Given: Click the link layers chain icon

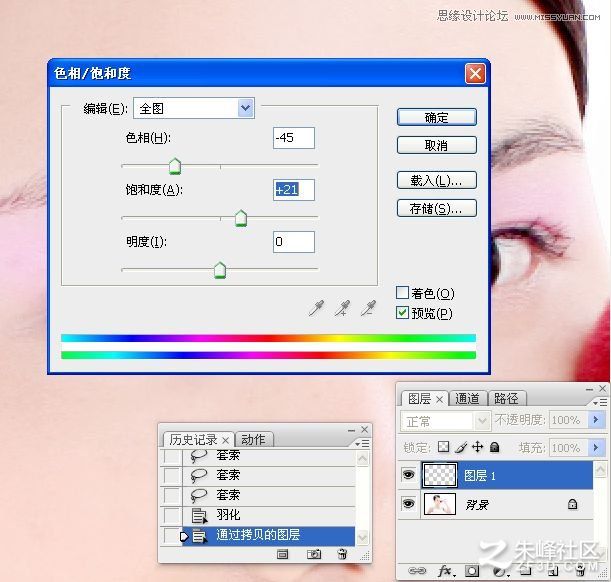Looking at the screenshot, I should coord(417,571).
